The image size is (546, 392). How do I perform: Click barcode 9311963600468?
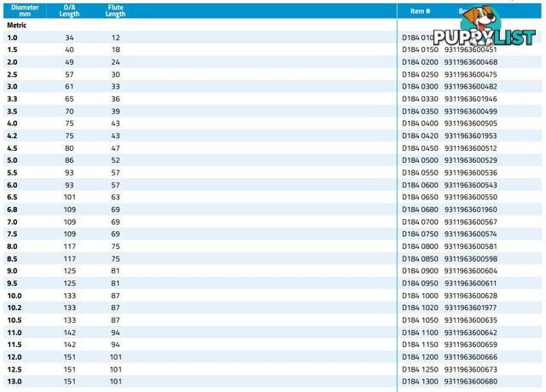(x=470, y=62)
